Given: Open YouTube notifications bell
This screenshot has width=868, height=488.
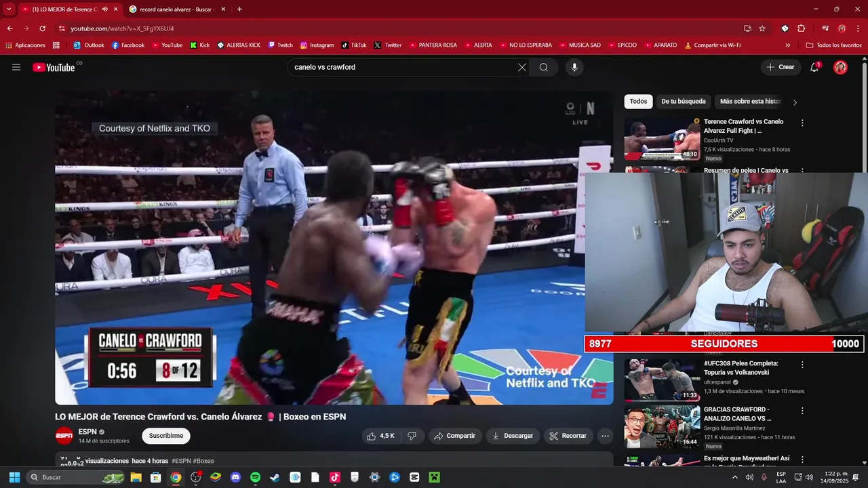Looking at the screenshot, I should coord(815,67).
